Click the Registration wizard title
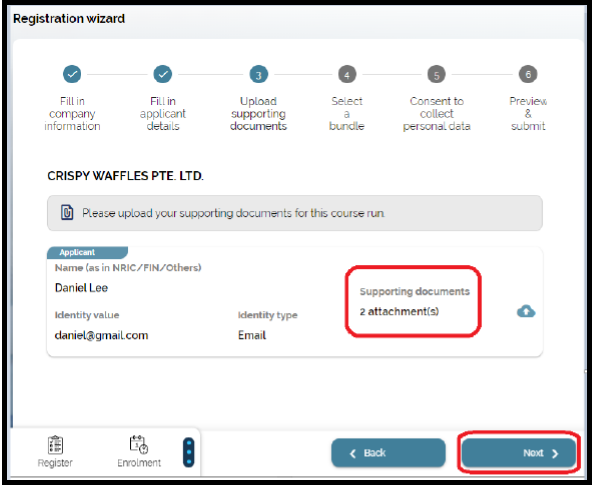600x491 pixels. click(x=69, y=19)
